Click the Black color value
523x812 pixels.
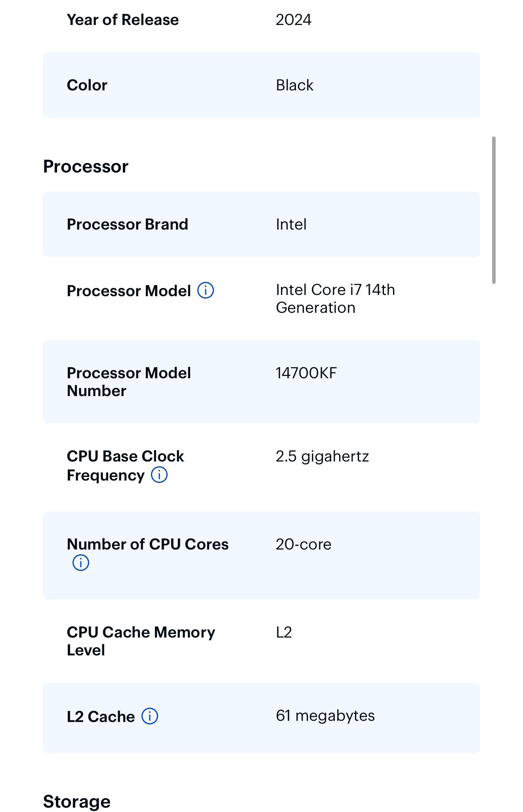point(295,85)
